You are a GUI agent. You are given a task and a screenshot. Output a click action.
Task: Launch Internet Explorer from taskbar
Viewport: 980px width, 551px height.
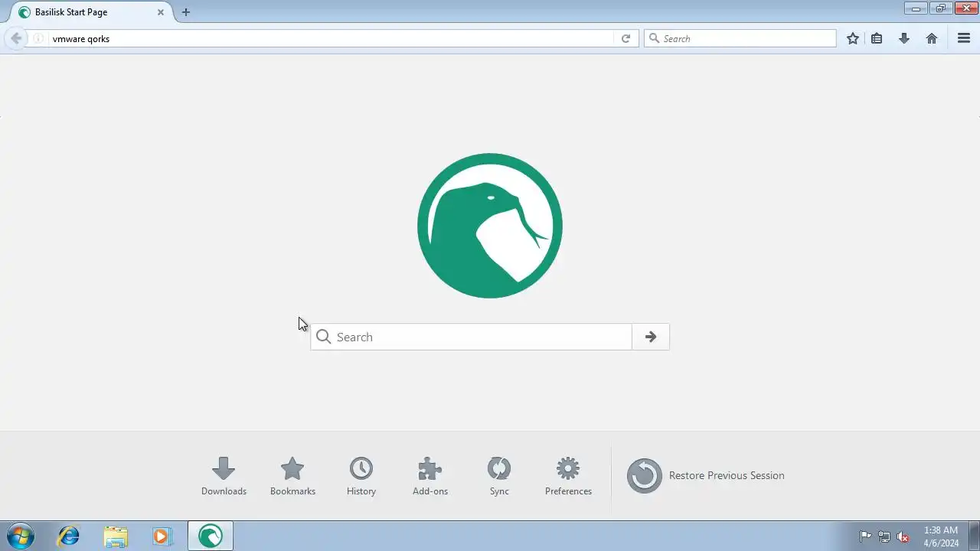tap(69, 536)
